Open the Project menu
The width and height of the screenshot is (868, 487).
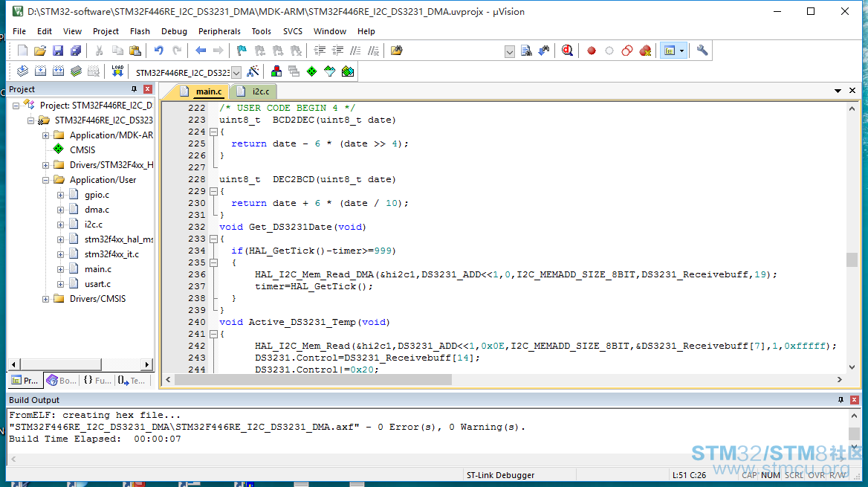coord(106,31)
